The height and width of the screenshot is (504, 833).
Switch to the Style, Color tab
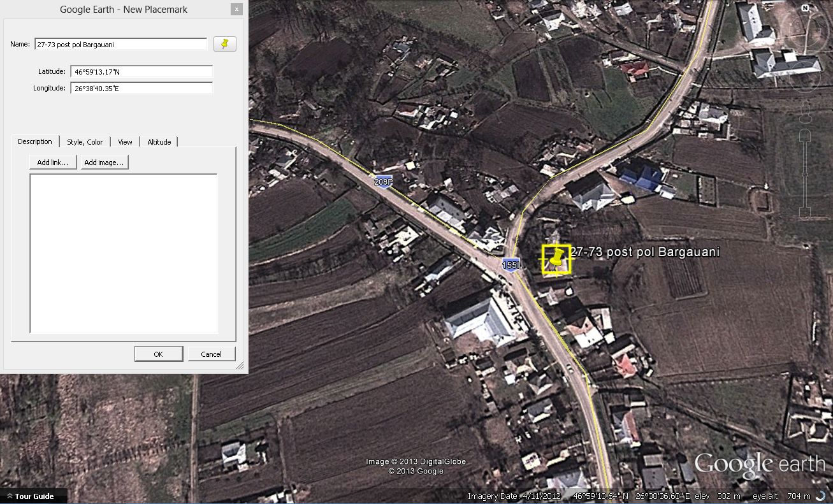85,142
